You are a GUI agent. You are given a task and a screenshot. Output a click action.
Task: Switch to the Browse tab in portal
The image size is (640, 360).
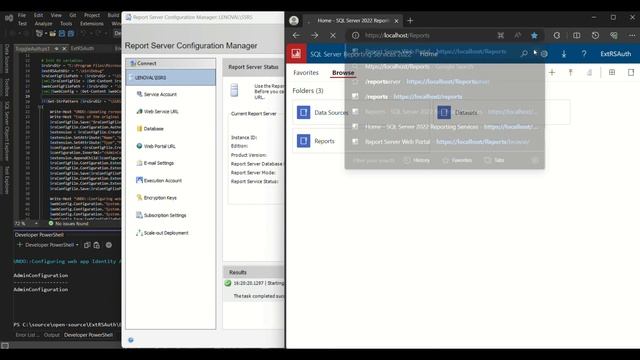click(343, 73)
